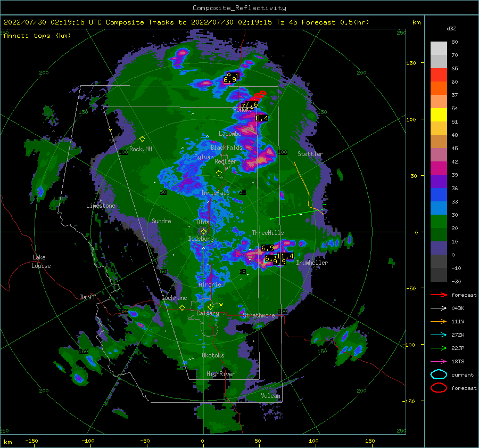Click the Blackfalds label
The height and width of the screenshot is (448, 479).
226,148
